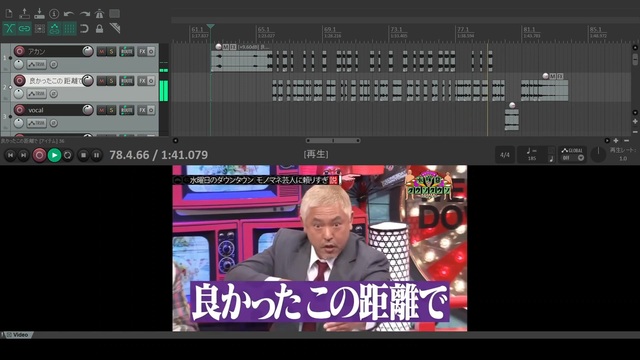Open project settings info icon

tap(54, 13)
